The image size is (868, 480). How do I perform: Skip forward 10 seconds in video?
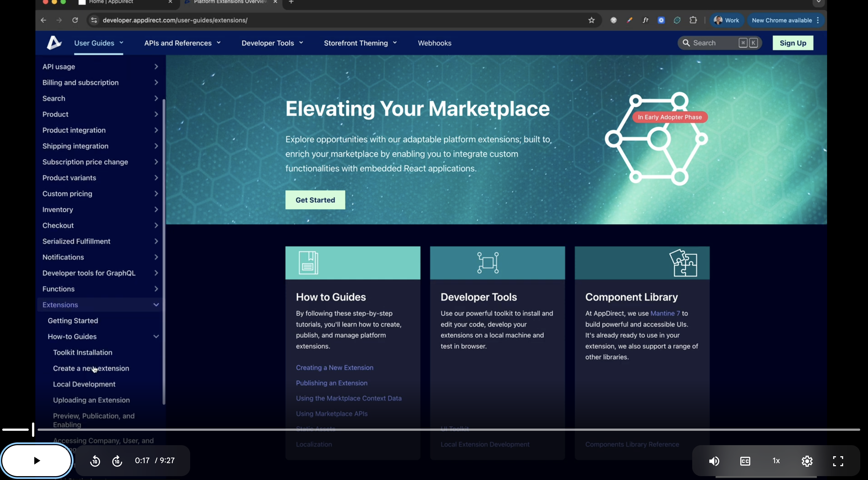click(x=117, y=460)
